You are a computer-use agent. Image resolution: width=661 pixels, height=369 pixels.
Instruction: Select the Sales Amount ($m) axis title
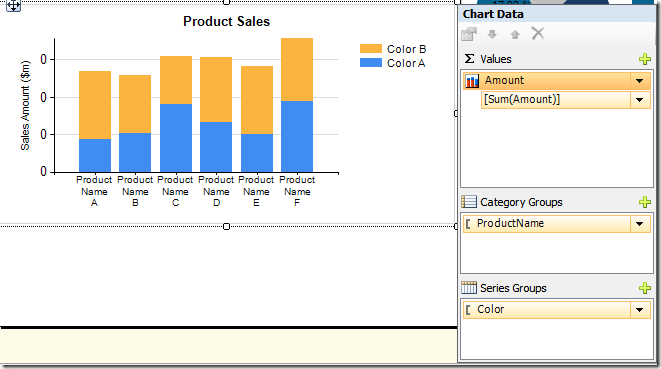pos(25,105)
